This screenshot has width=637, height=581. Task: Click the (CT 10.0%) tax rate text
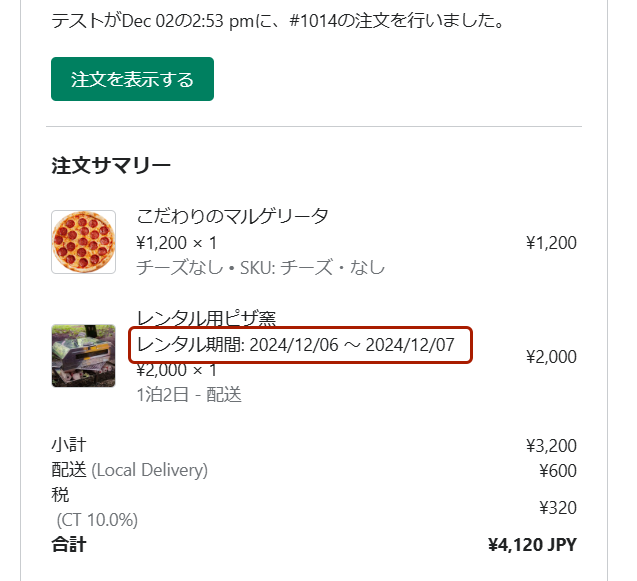click(97, 520)
